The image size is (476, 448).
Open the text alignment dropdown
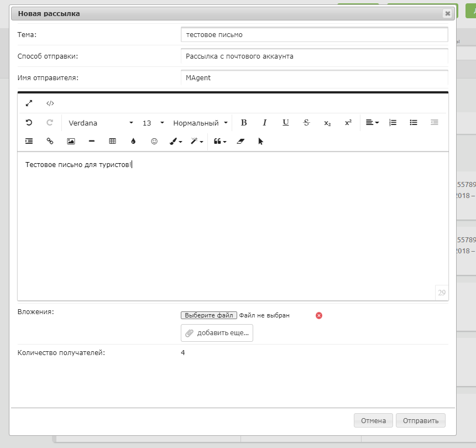[x=372, y=123]
